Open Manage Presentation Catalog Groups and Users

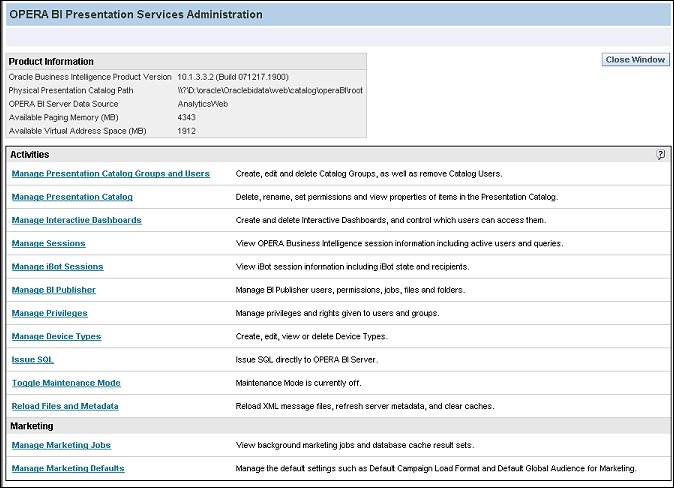click(x=110, y=174)
